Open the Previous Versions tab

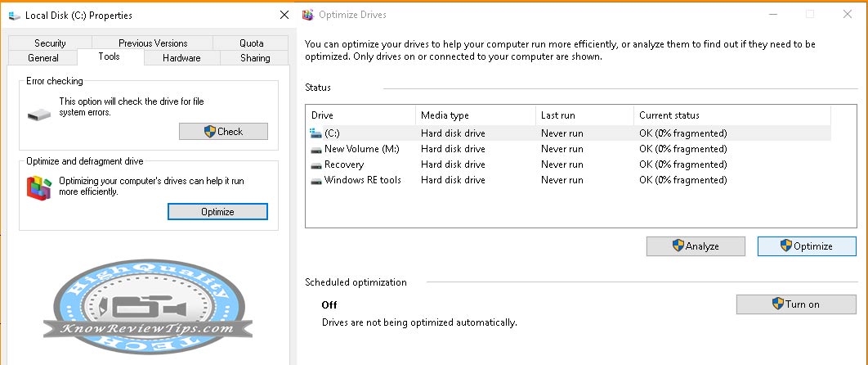[x=153, y=43]
